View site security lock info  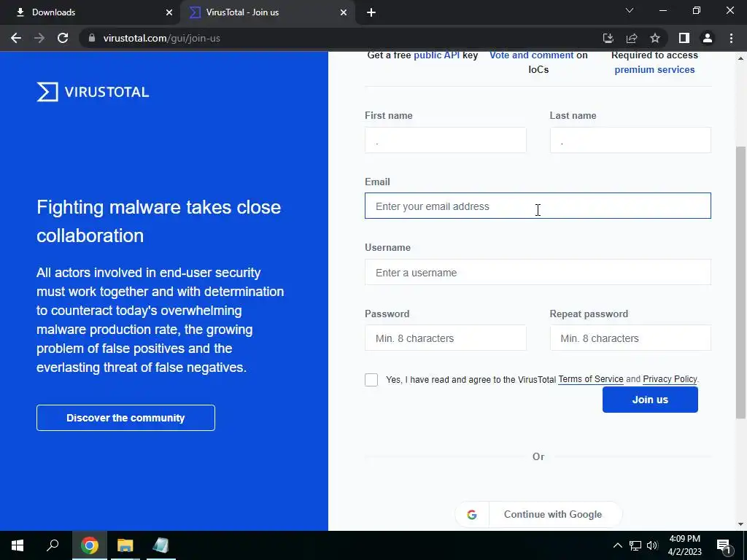[92, 38]
